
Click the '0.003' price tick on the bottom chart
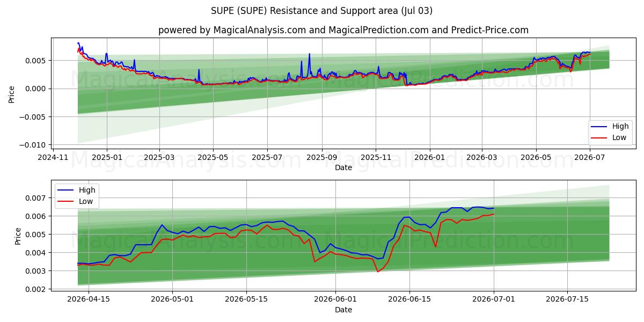click(36, 271)
